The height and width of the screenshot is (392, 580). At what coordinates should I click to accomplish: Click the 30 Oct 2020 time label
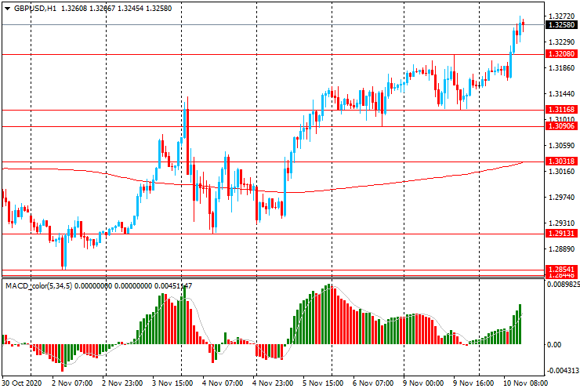[x=22, y=383]
